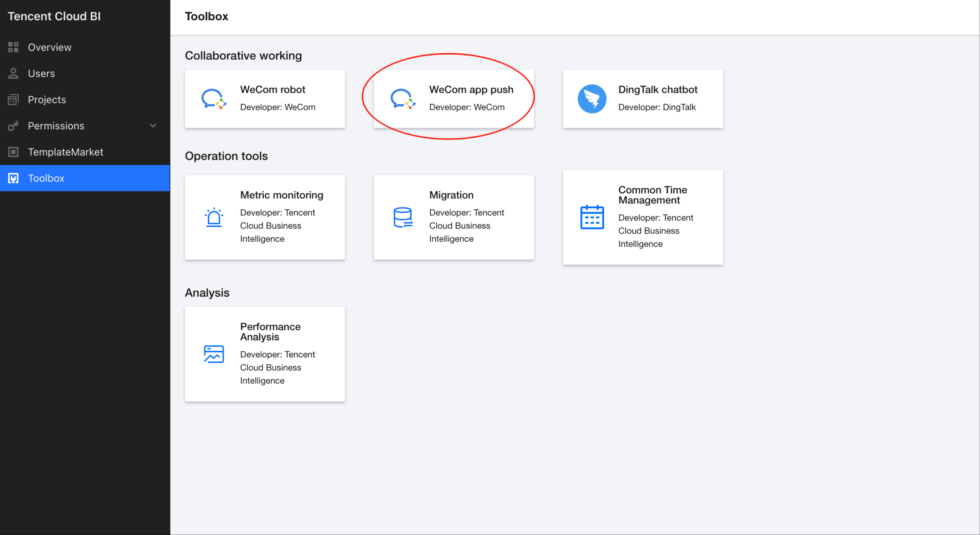Screen dimensions: 980x535
Task: Click the Overview grid icon in sidebar
Action: point(13,47)
